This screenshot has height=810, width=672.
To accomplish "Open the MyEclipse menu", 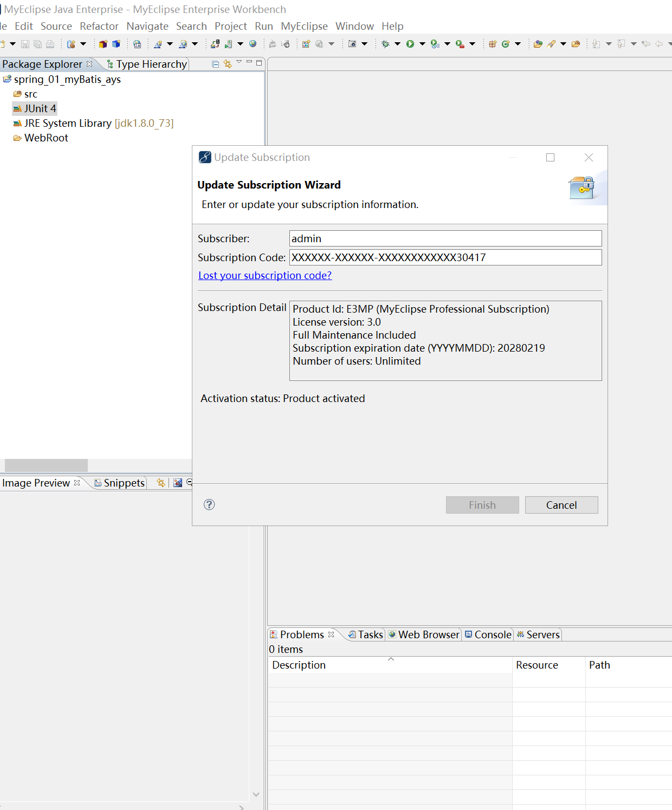I will tap(305, 26).
